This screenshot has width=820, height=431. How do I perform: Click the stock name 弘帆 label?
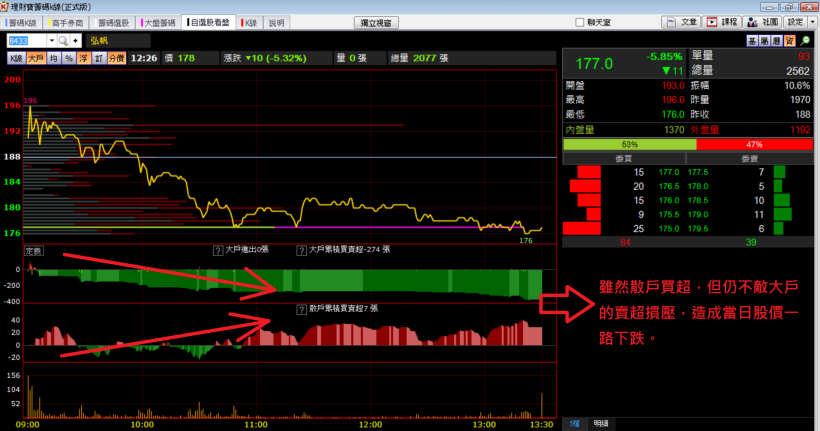99,41
